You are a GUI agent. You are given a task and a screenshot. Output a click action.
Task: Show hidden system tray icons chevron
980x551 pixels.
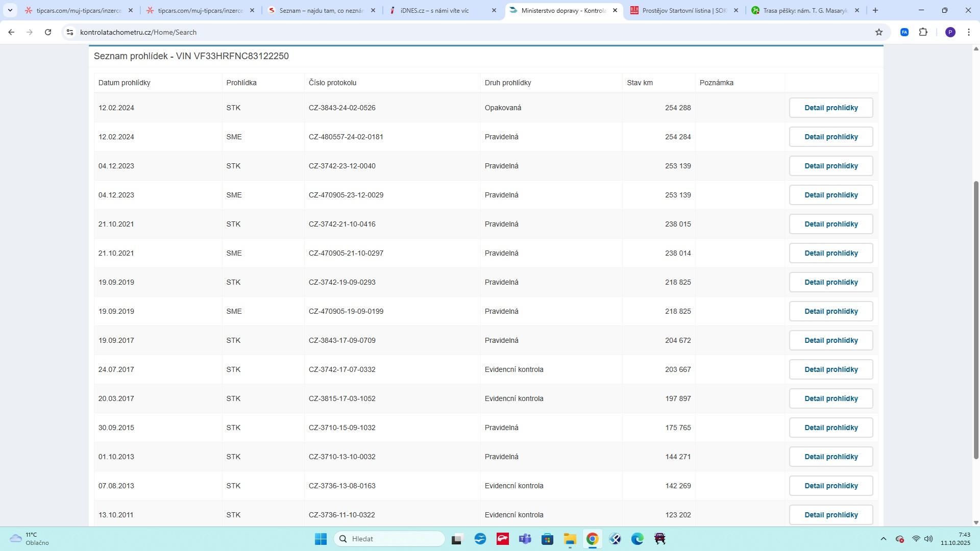click(883, 539)
